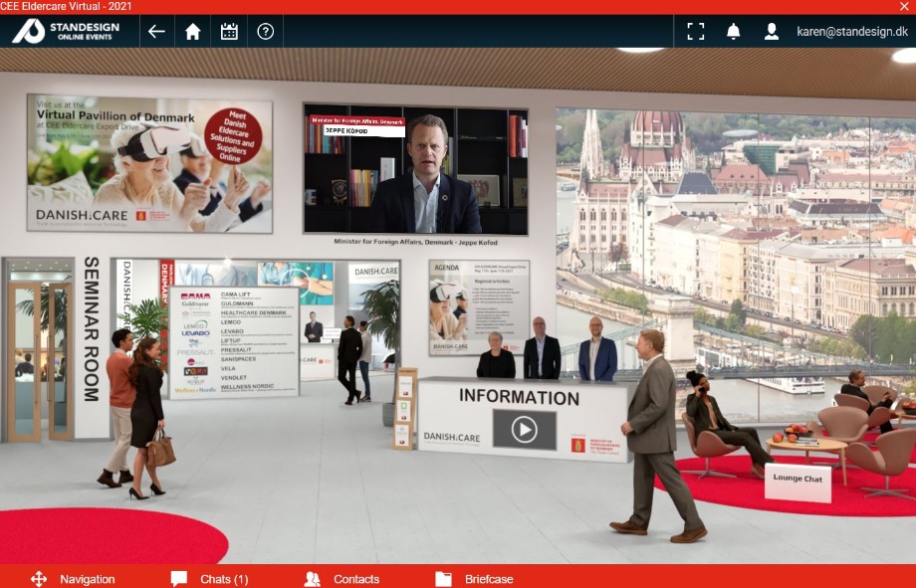This screenshot has width=916, height=588.
Task: Open the help question mark icon
Action: pyautogui.click(x=265, y=32)
